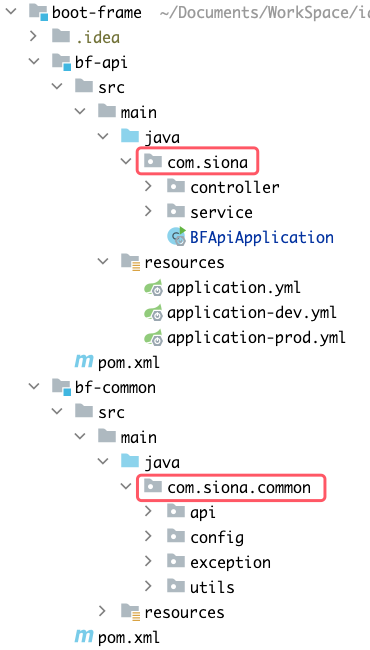This screenshot has height=650, width=370.
Task: Expand the .idea folder
Action: 34,36
